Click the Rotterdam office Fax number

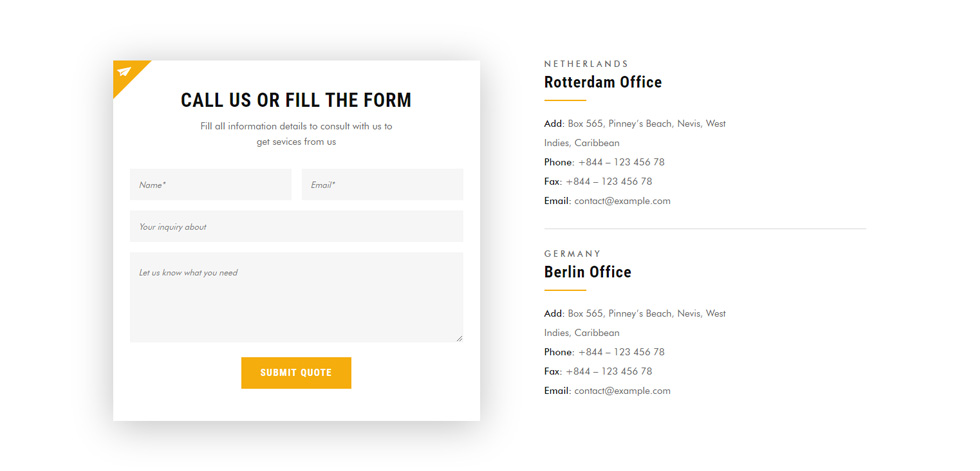pos(609,182)
